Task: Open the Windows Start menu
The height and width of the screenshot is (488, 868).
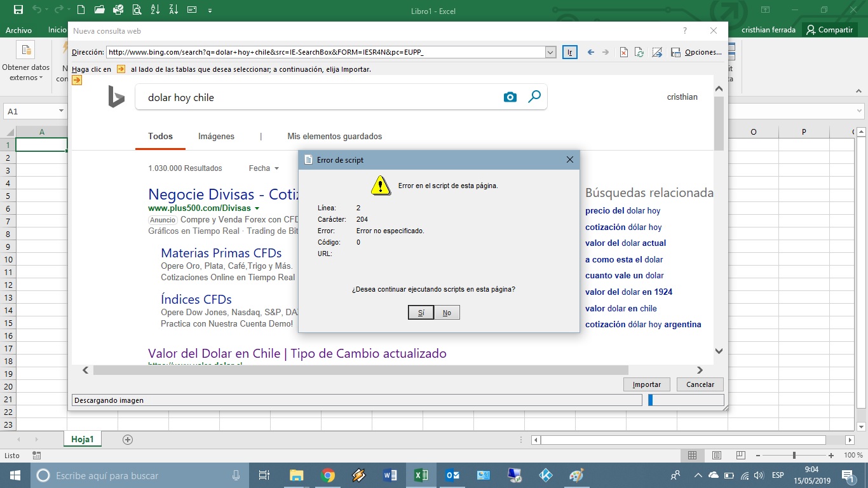Action: (x=15, y=475)
